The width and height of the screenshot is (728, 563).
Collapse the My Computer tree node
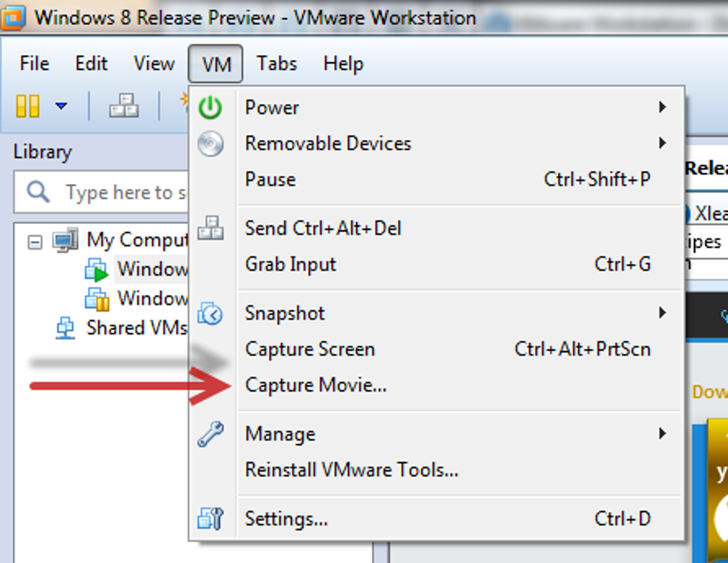(x=35, y=241)
